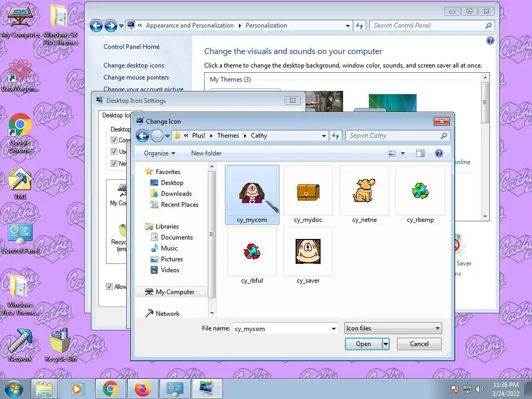The width and height of the screenshot is (532, 399).
Task: Click Plus! in the breadcrumb path
Action: pyautogui.click(x=198, y=136)
